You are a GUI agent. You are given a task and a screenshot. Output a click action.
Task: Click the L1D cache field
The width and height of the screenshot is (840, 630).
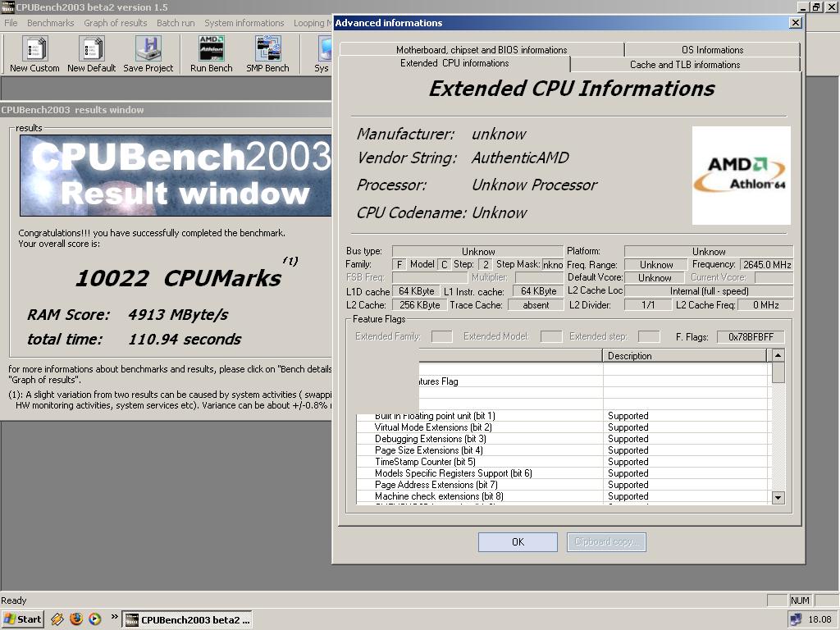coord(416,291)
